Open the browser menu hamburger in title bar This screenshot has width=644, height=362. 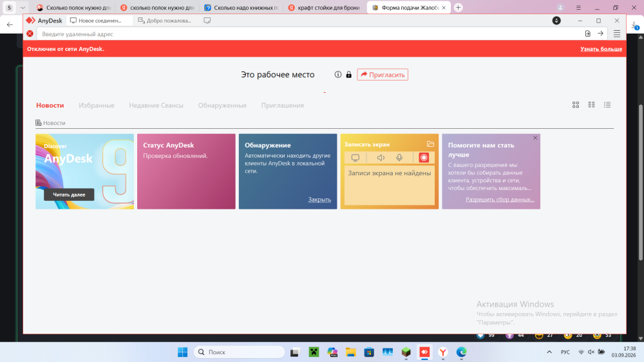pos(578,7)
